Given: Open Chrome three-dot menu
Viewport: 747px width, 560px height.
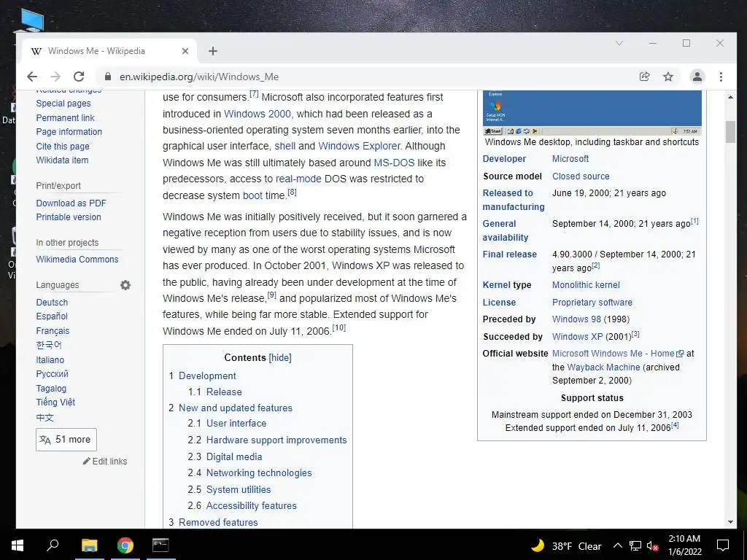Looking at the screenshot, I should click(721, 77).
